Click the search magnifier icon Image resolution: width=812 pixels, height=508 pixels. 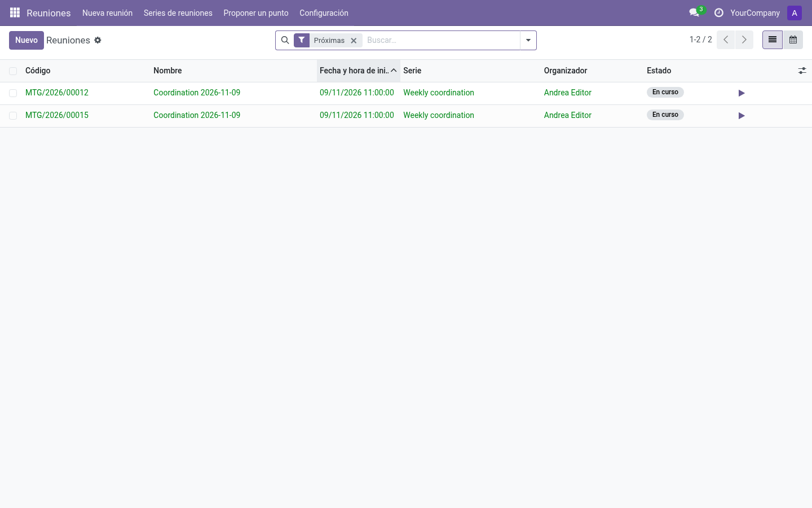pos(285,40)
